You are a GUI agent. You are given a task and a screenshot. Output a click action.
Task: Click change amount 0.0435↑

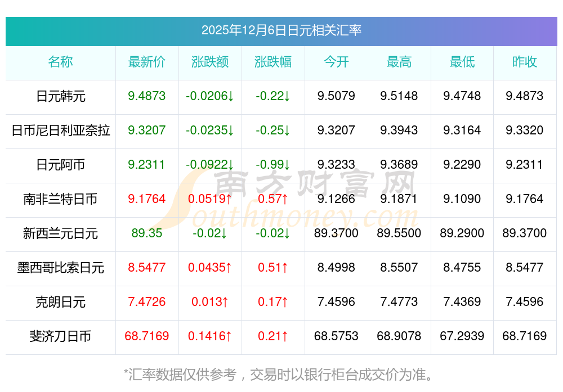(210, 267)
